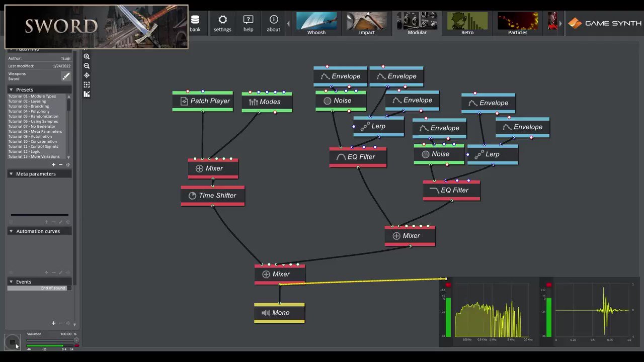Click the center-view crosshair icon
Viewport: 644px width, 362px height.
(x=87, y=75)
